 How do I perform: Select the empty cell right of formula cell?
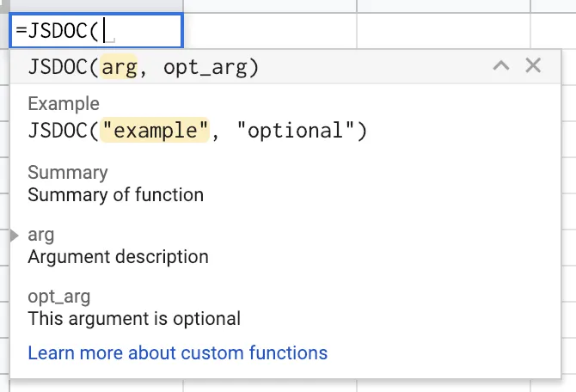[x=269, y=32]
